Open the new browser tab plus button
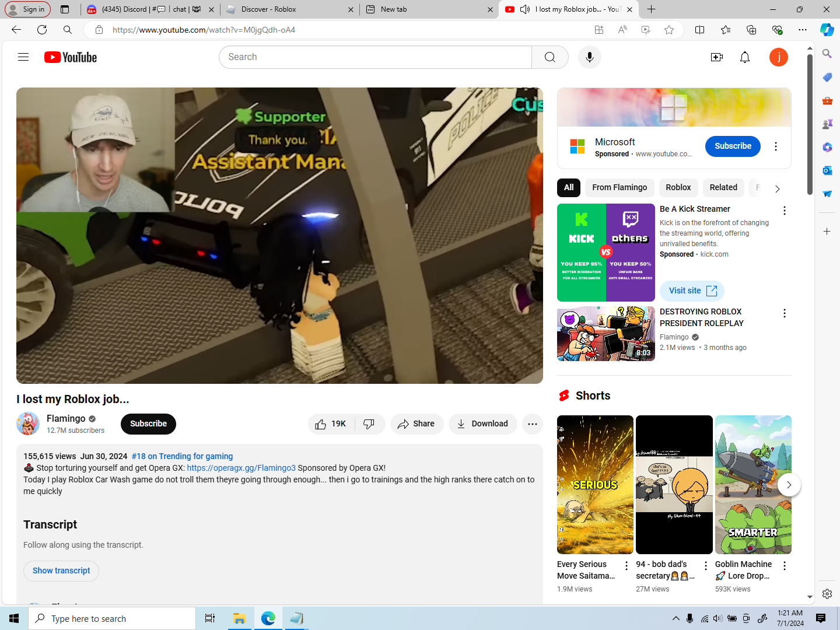 pos(651,9)
